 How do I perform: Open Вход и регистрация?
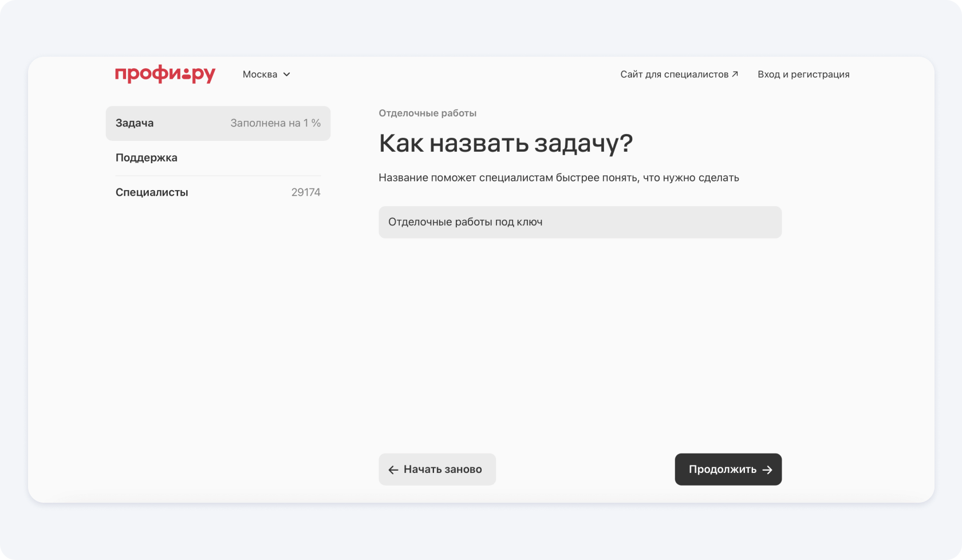coord(803,74)
